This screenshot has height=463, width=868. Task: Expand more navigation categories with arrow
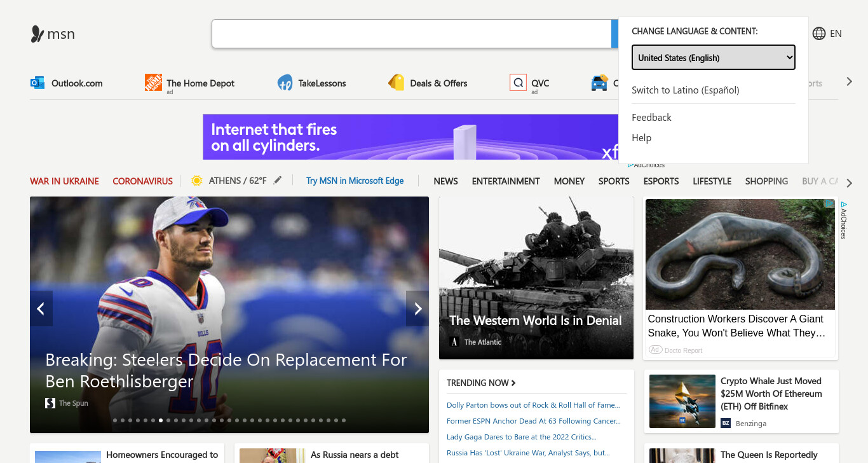click(x=850, y=183)
